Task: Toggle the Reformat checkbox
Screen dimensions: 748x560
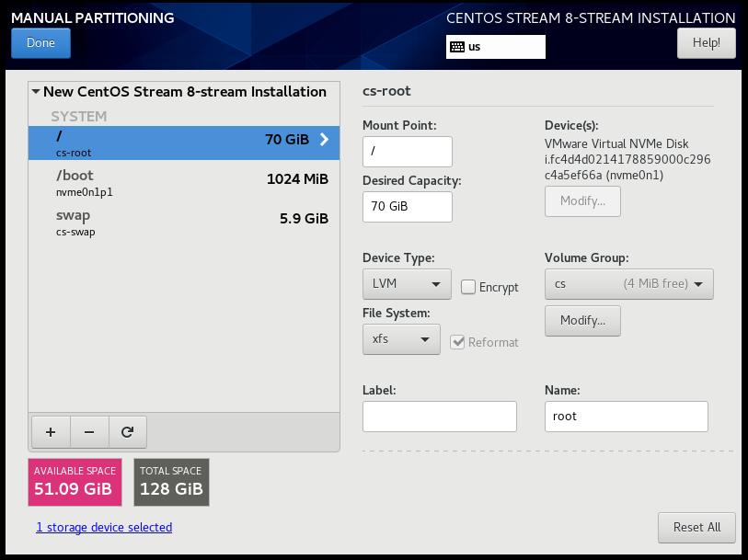Action: coord(457,342)
